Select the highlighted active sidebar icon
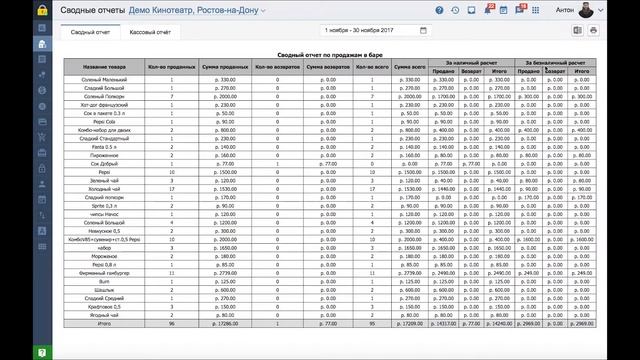The image size is (640, 360). point(42,44)
